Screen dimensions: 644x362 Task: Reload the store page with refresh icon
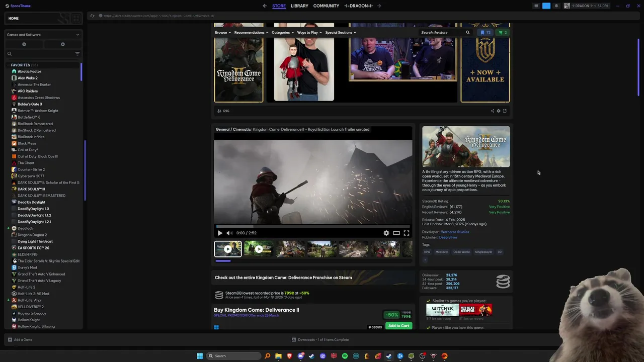[92, 16]
